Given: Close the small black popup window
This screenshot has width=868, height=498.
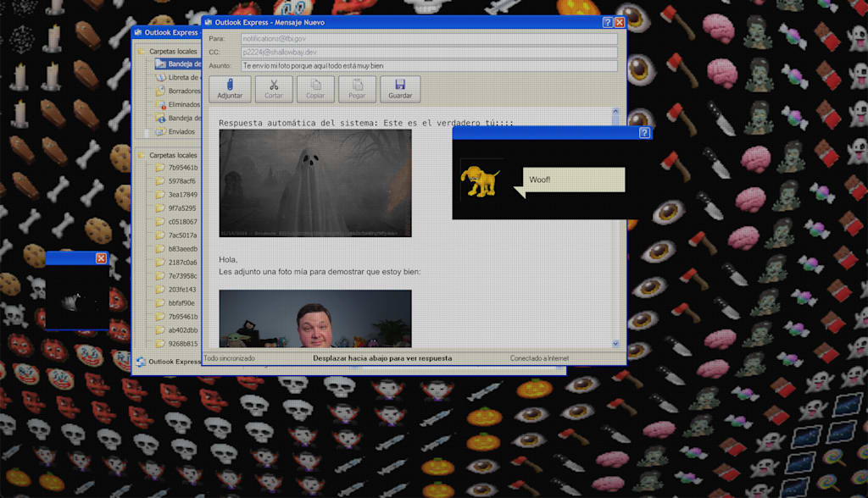Looking at the screenshot, I should coord(101,258).
